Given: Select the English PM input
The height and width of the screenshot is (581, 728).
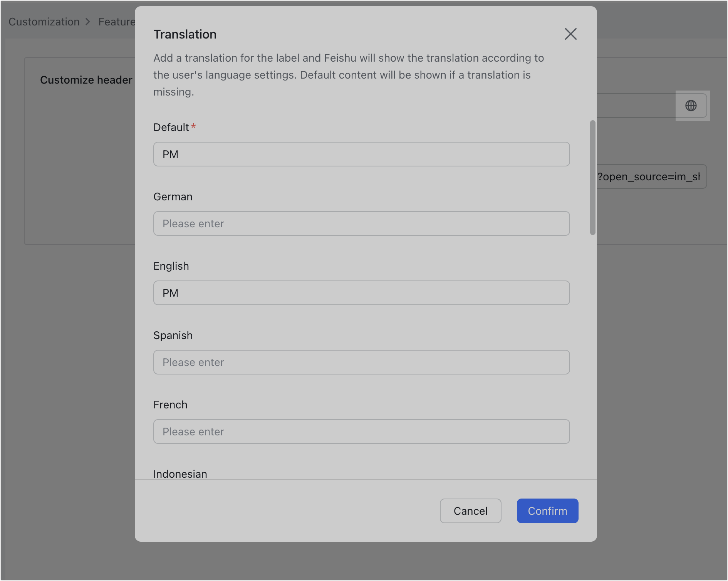Looking at the screenshot, I should [361, 292].
